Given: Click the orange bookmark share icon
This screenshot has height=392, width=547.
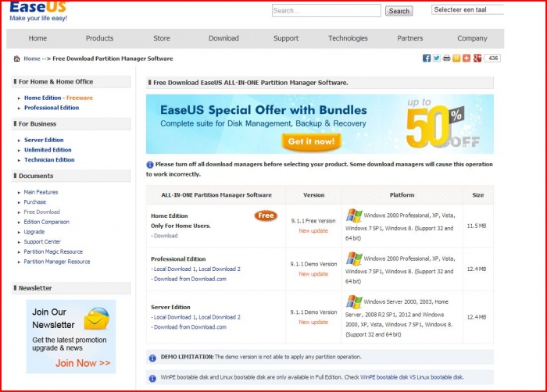Looking at the screenshot, I should (456, 59).
